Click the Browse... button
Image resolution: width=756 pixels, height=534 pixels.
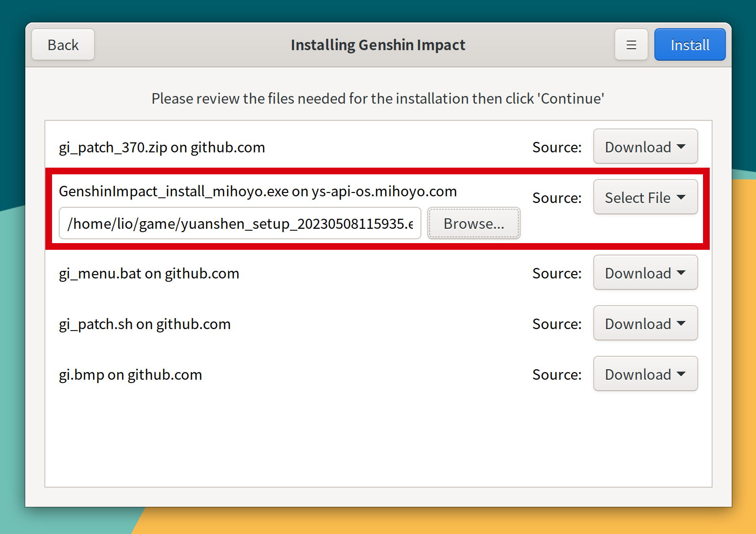click(473, 223)
